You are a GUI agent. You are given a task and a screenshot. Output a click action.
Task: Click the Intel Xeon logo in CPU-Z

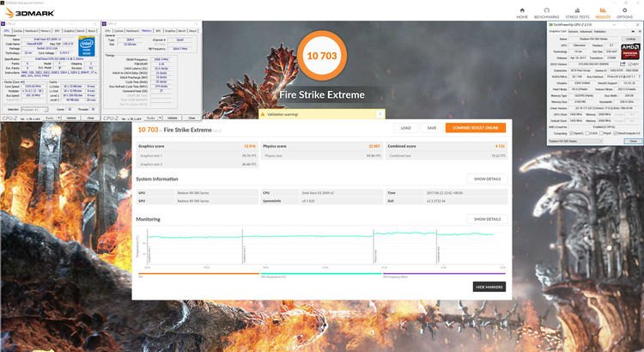click(x=87, y=46)
